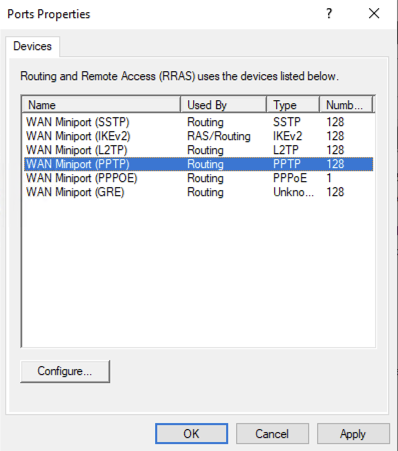The width and height of the screenshot is (398, 451).
Task: Click the Cancel button
Action: pyautogui.click(x=272, y=434)
